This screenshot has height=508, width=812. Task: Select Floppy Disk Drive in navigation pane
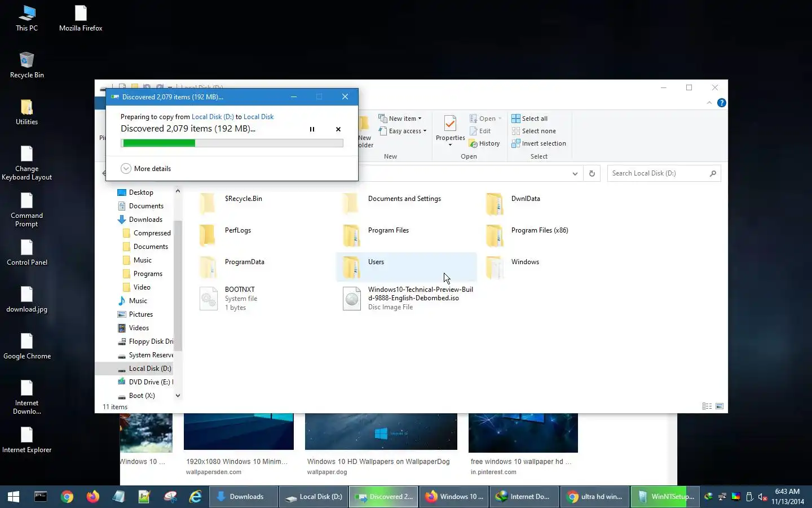coord(145,341)
